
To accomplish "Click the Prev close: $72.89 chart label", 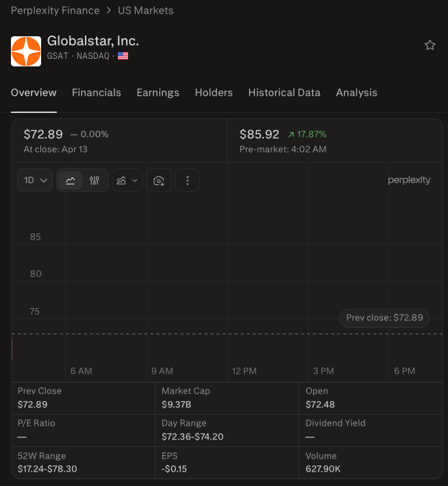I will click(384, 318).
